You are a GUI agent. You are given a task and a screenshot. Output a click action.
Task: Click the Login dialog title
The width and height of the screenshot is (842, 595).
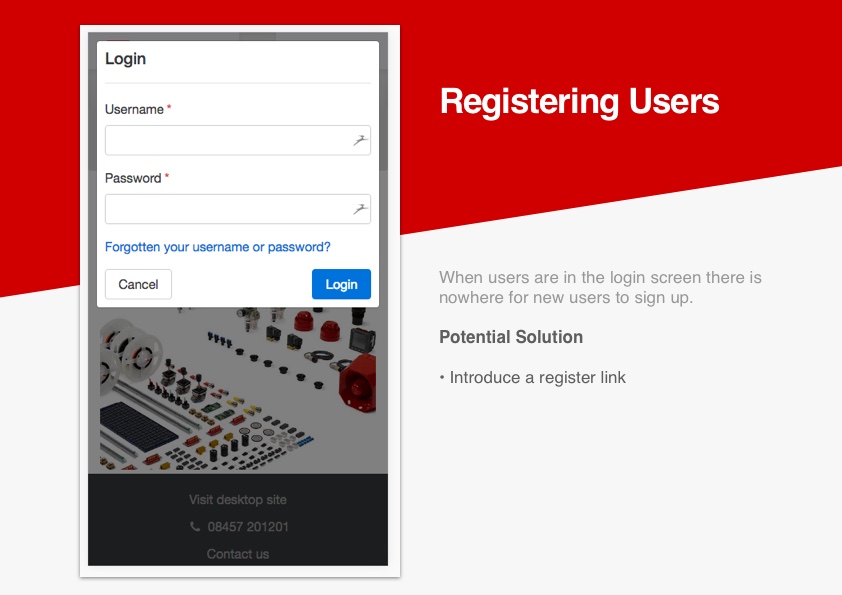pos(125,59)
